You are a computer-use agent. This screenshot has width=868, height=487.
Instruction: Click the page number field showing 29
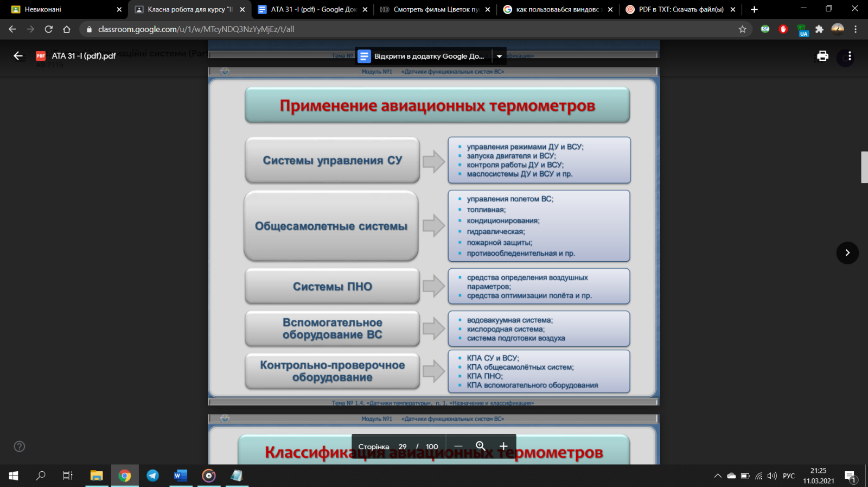[403, 447]
